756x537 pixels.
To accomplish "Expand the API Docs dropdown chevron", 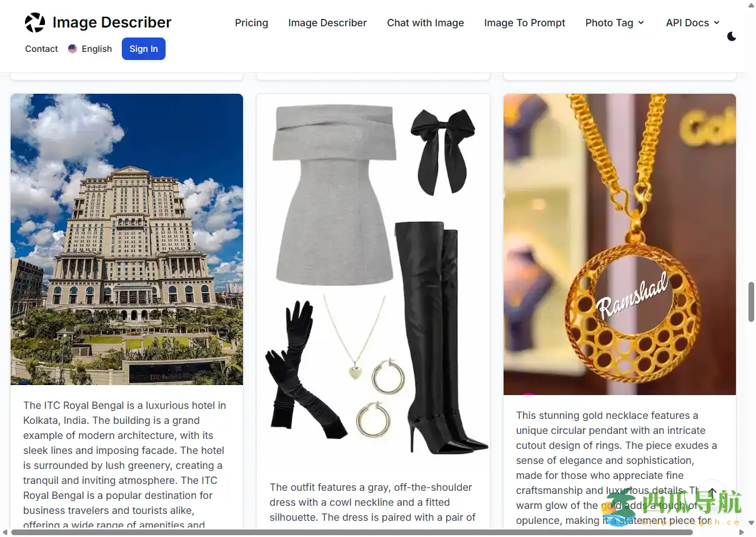I will (x=717, y=23).
